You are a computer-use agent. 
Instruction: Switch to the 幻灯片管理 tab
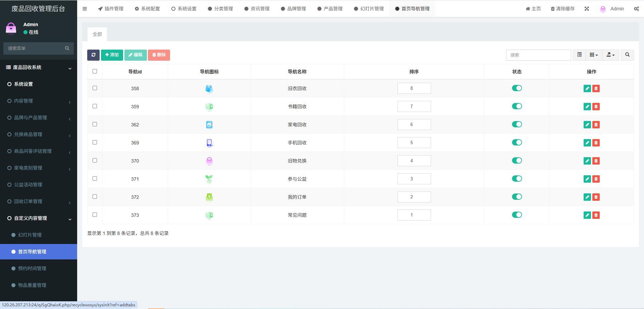(369, 9)
